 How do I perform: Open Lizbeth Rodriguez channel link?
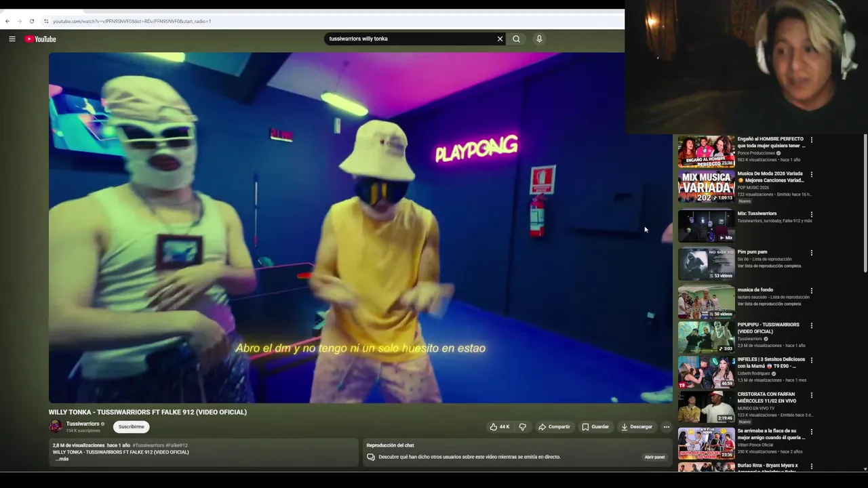[754, 373]
